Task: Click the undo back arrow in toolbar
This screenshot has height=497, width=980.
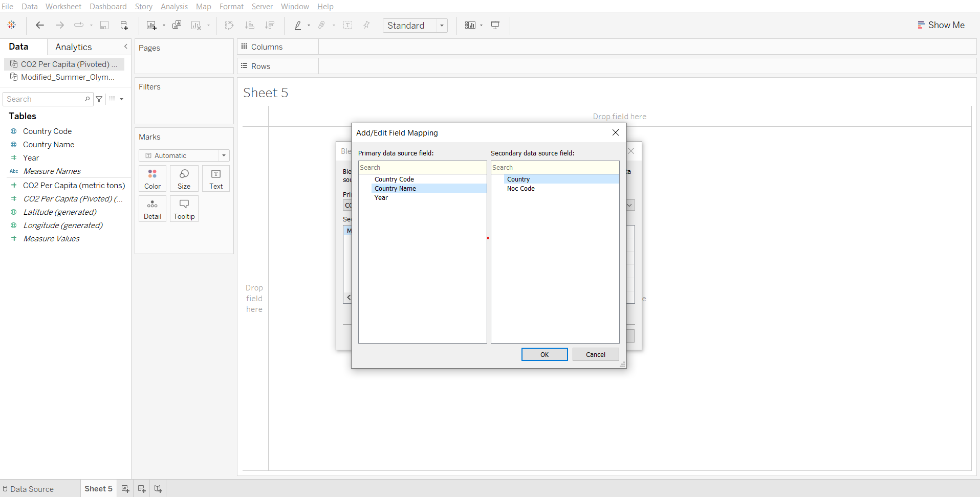Action: (x=40, y=25)
